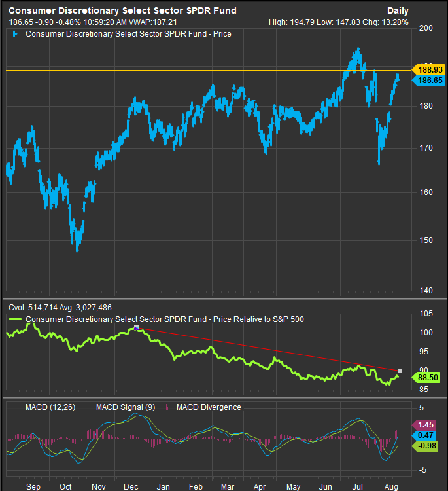This screenshot has height=491, width=448.
Task: Click the 140 label on price axis
Action: click(426, 290)
